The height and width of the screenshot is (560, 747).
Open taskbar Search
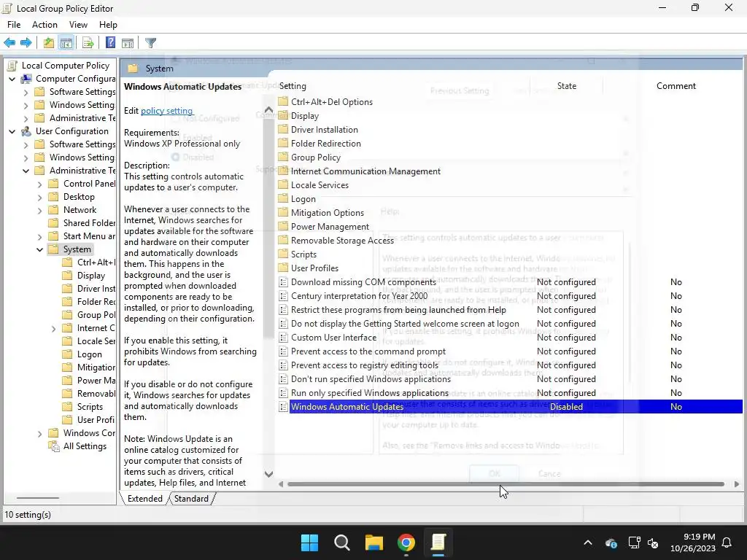pyautogui.click(x=342, y=542)
